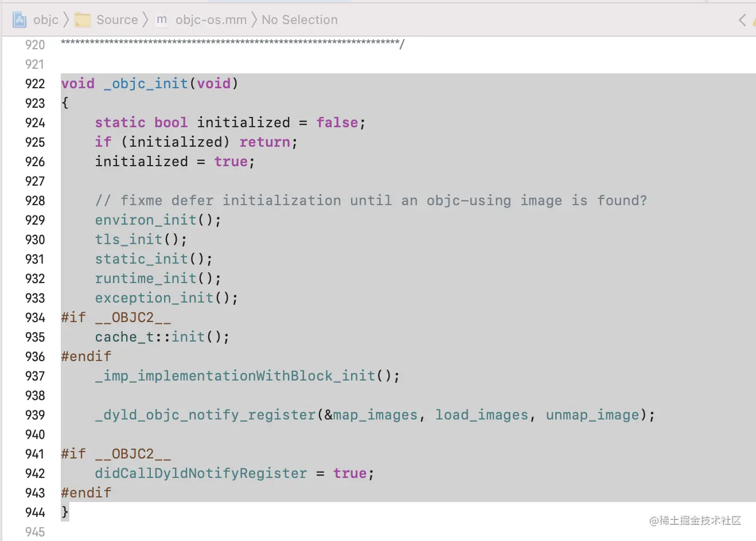Viewport: 756px width, 541px height.
Task: Click the environ_init call
Action: pos(158,220)
